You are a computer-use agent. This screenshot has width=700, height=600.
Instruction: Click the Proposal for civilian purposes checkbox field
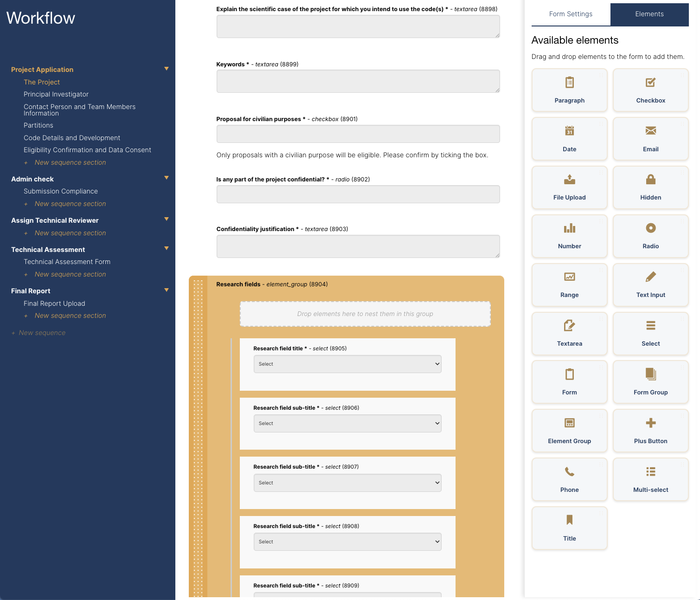[358, 134]
